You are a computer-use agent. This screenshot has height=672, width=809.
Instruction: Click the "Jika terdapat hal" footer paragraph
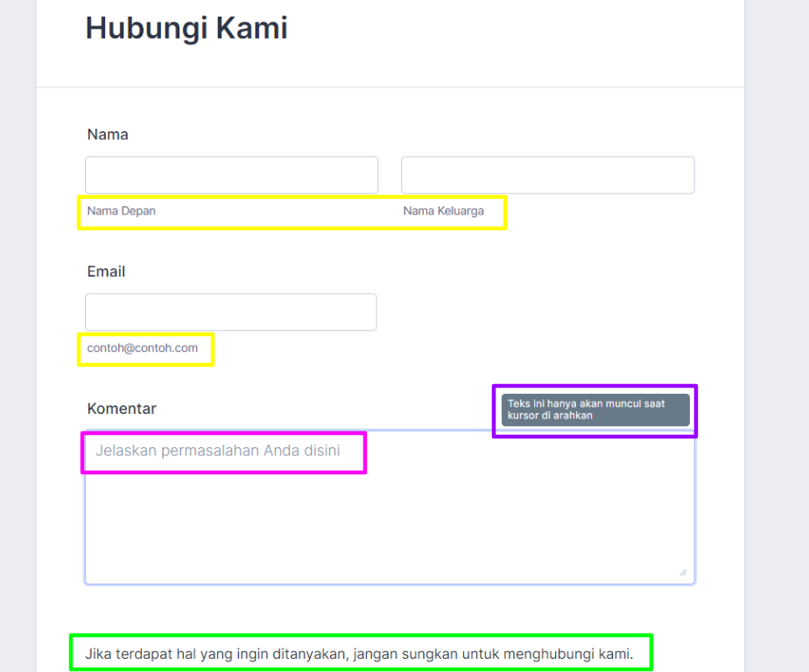tap(358, 654)
